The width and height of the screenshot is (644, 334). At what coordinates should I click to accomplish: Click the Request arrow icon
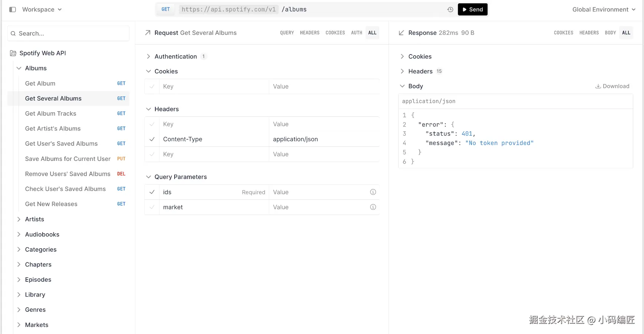148,33
